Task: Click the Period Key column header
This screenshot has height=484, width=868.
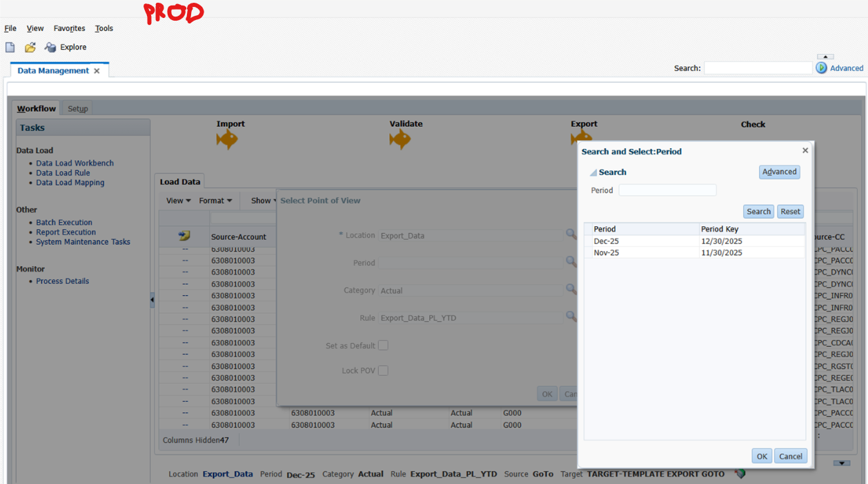Action: 751,229
